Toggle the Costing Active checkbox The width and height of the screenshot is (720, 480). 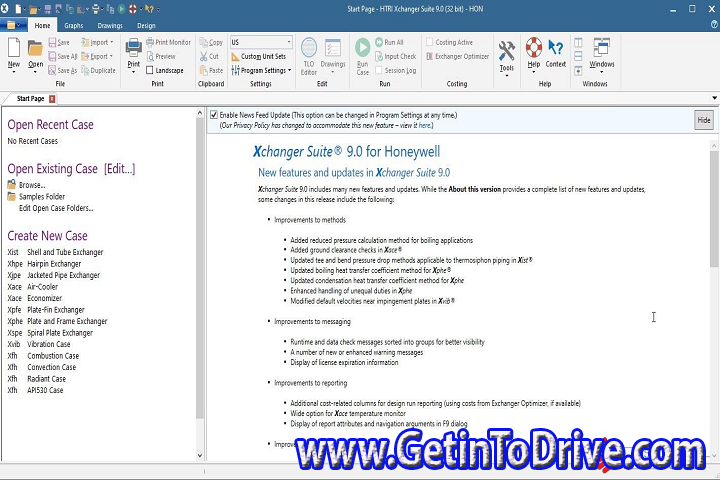(x=430, y=42)
